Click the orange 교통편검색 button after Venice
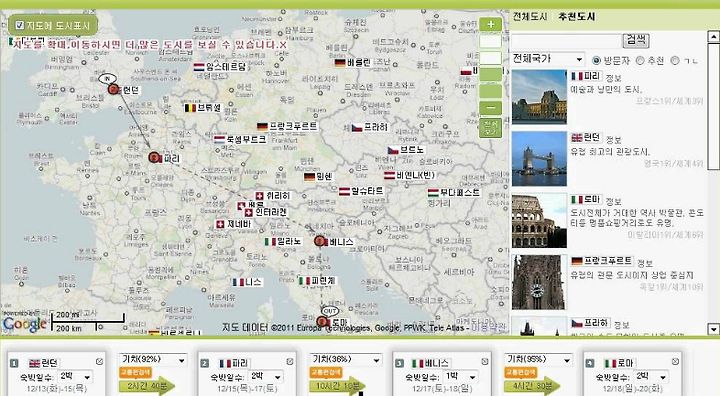Screen dimensions: 720x396 [521, 372]
